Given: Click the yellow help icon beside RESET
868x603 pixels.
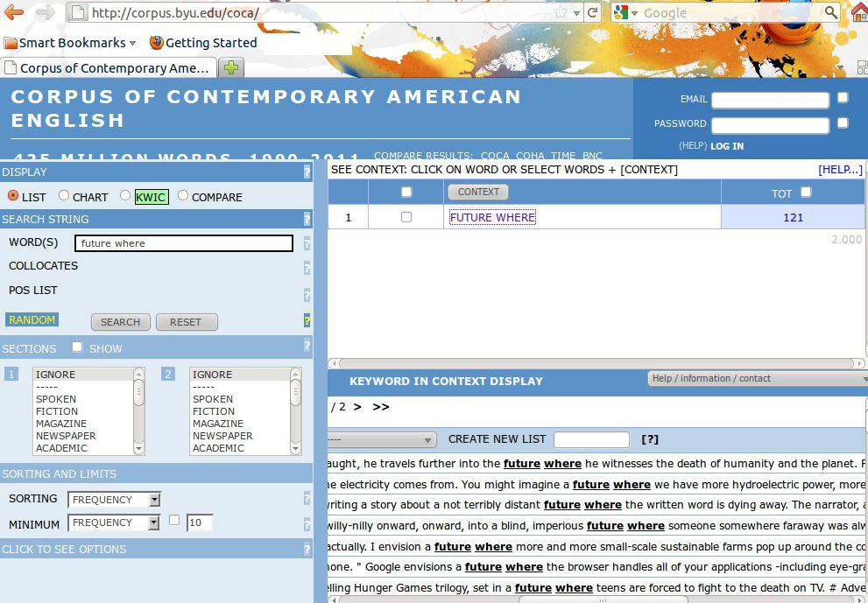Looking at the screenshot, I should click(x=307, y=321).
